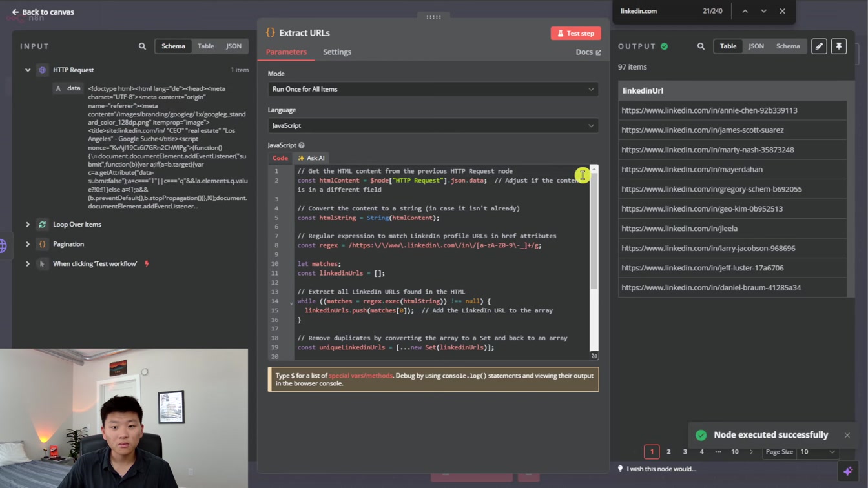The image size is (868, 488).
Task: Select the Schema view in INPUT panel
Action: 173,46
